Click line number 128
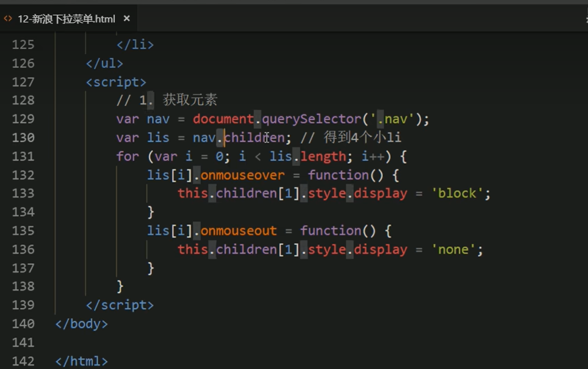The width and height of the screenshot is (588, 369). (x=23, y=100)
